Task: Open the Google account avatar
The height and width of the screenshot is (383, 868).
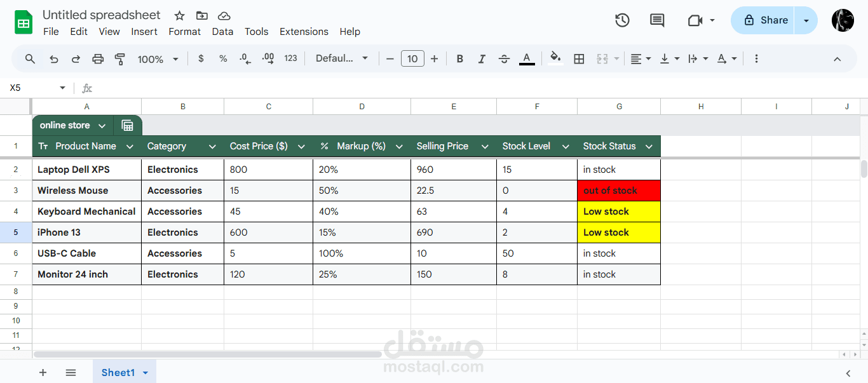Action: [x=843, y=20]
